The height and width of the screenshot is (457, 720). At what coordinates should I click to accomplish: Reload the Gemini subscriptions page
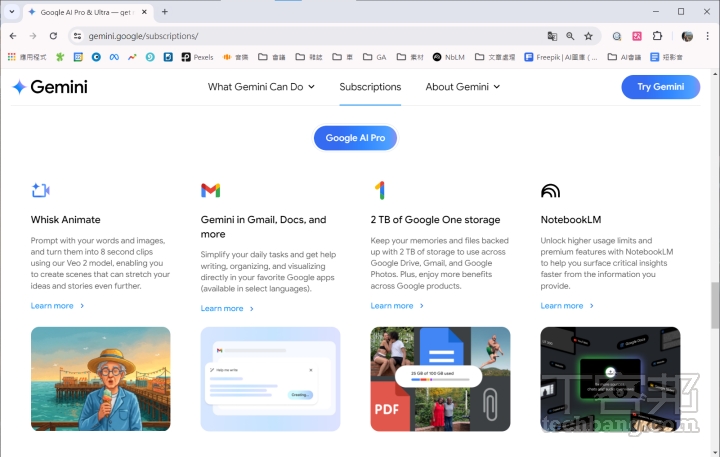point(53,36)
